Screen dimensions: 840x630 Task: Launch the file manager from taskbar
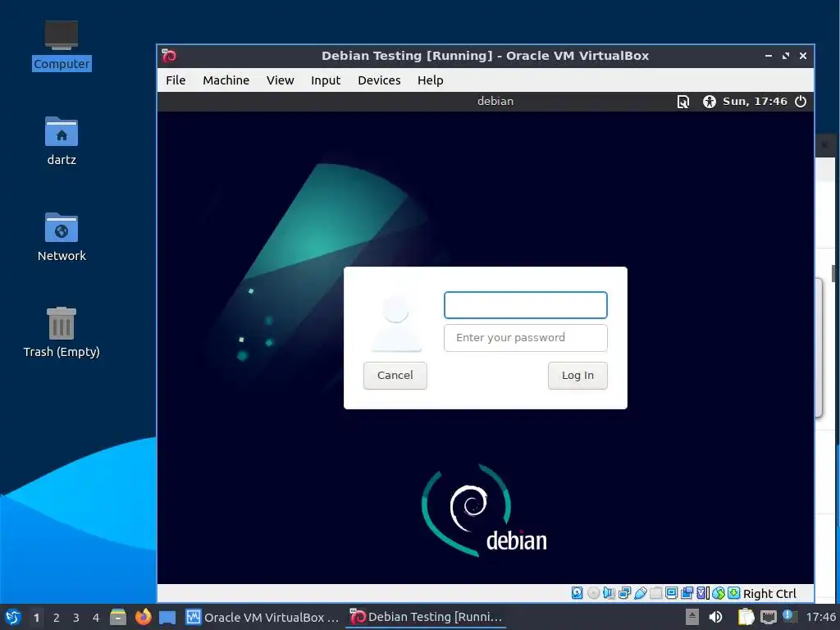(118, 617)
